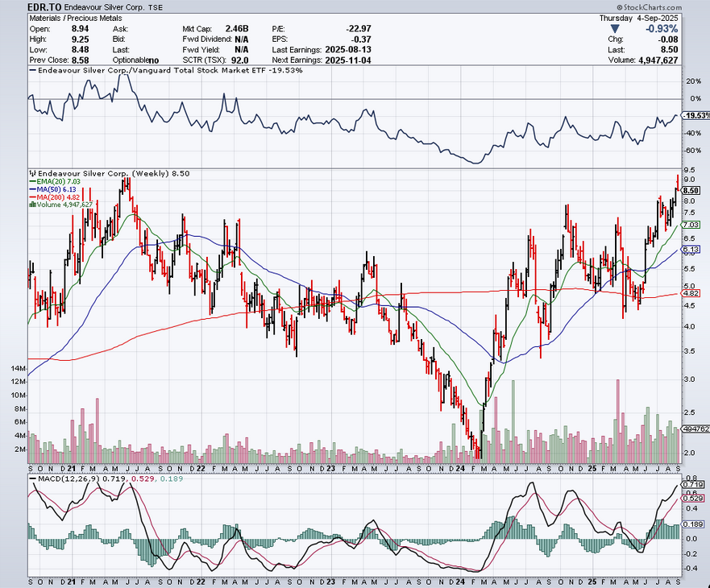Viewport: 710px width, 588px height.
Task: Click the date Thursday 4-Sep-2025
Action: coord(638,18)
